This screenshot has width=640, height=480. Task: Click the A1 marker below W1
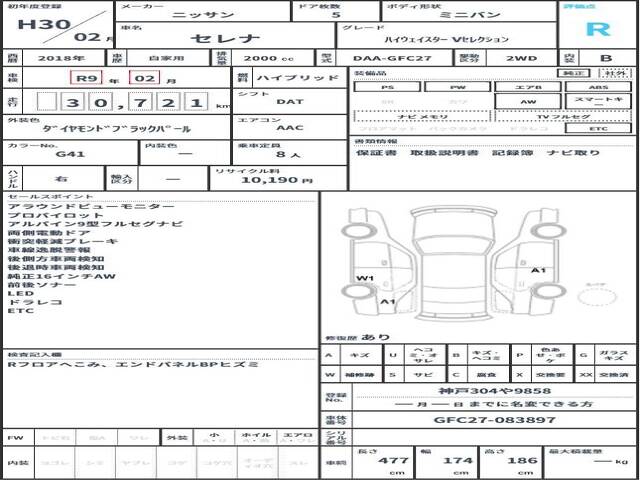pos(387,301)
